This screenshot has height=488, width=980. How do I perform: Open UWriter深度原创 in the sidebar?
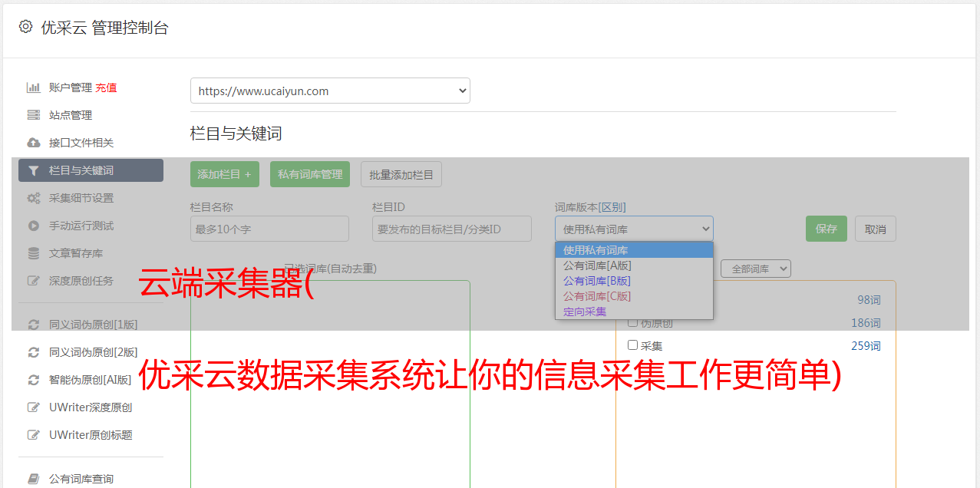91,407
